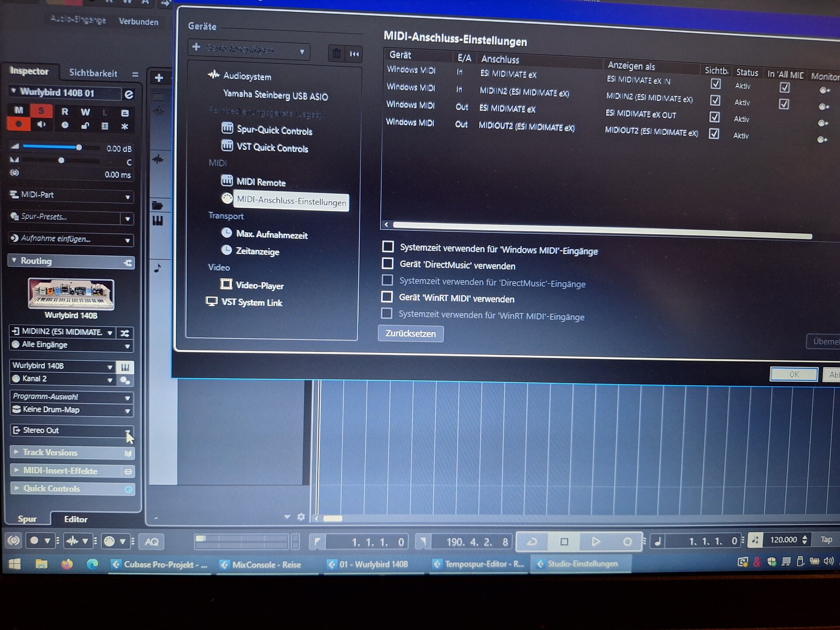
Task: Enable Systemzeit verwenden für 'Windows MIDI'-Eingänge
Action: 388,247
